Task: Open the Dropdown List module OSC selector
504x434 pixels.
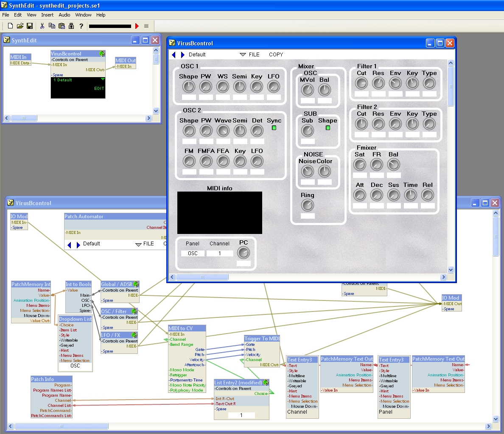Action: (x=75, y=366)
